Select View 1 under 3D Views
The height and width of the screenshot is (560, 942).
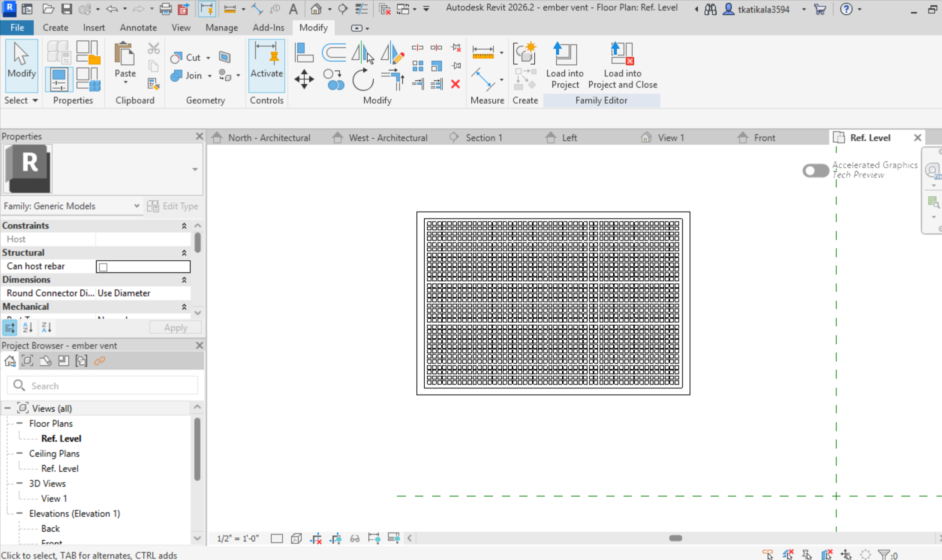tap(54, 498)
